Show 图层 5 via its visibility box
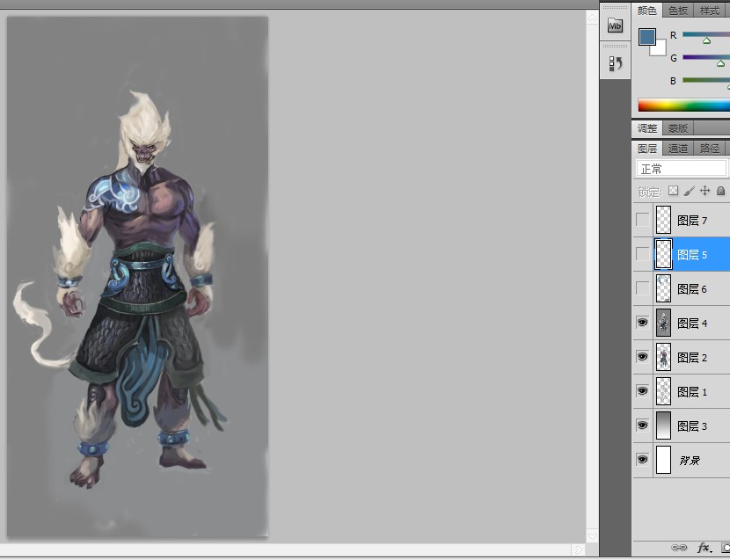Image resolution: width=730 pixels, height=560 pixels. [642, 254]
